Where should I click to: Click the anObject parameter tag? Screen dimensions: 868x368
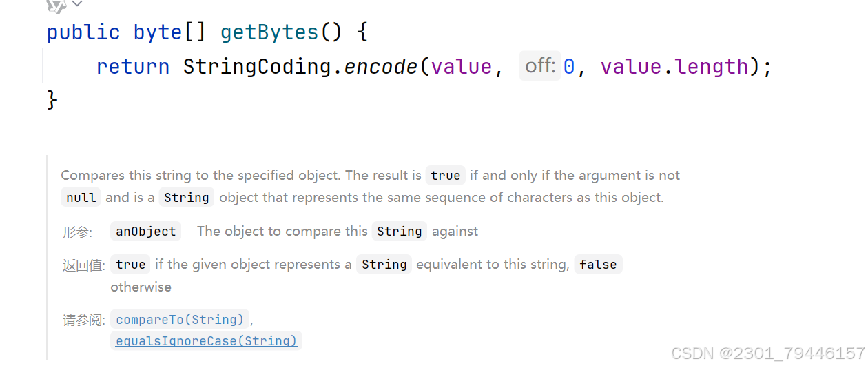coord(146,232)
